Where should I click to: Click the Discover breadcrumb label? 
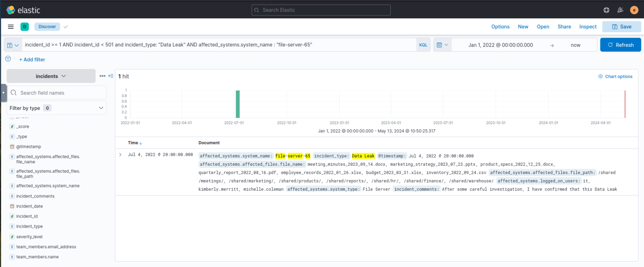(47, 26)
